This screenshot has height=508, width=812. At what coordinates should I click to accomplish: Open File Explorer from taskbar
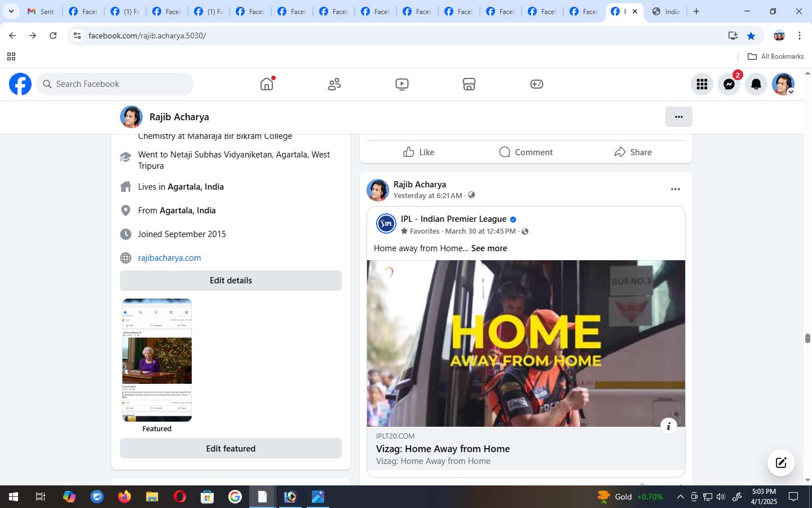(152, 497)
